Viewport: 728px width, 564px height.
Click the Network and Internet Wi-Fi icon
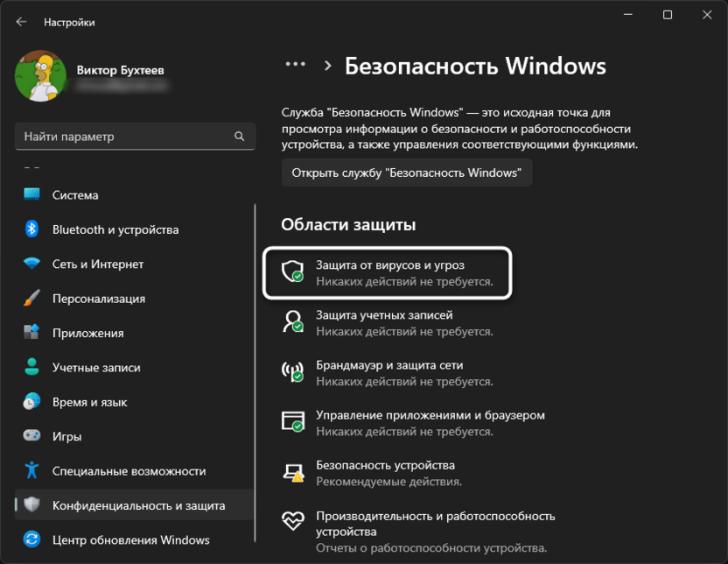[x=32, y=264]
